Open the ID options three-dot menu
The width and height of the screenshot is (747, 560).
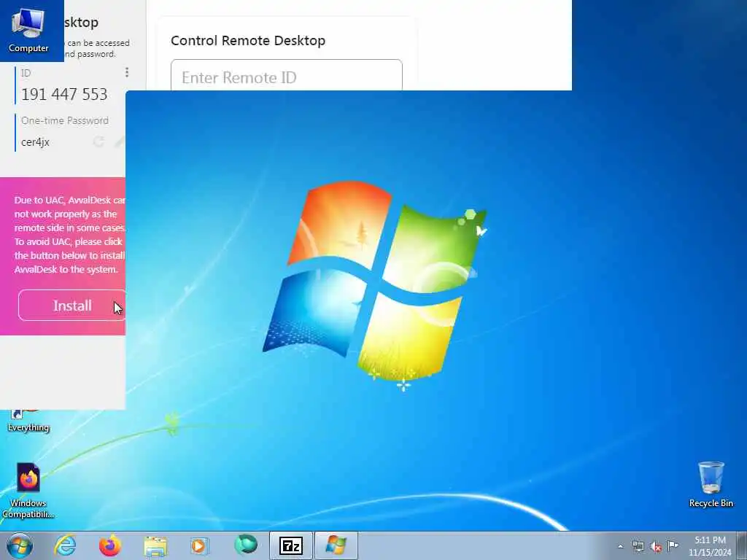(127, 72)
